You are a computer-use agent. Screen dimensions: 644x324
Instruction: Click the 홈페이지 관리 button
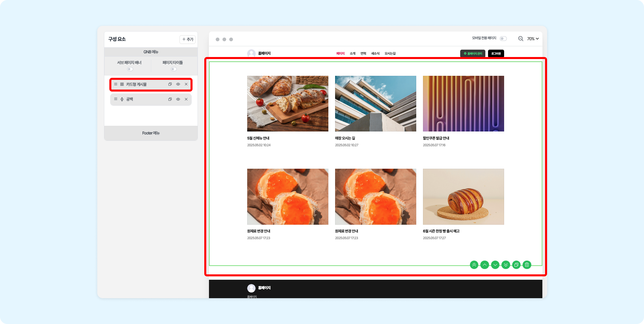tap(473, 54)
